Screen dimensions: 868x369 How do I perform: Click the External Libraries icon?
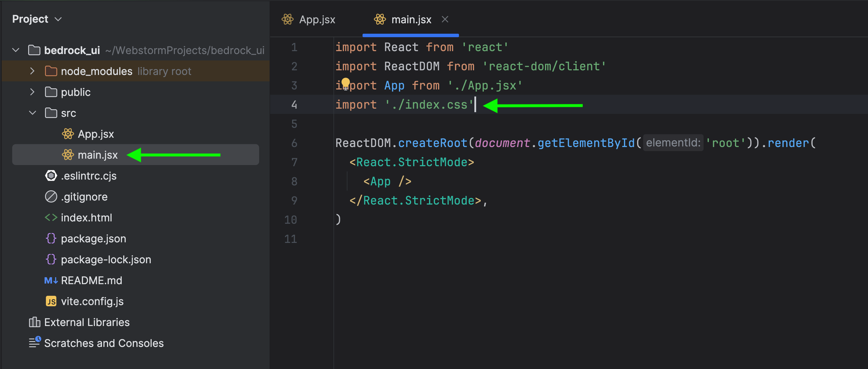pos(34,322)
